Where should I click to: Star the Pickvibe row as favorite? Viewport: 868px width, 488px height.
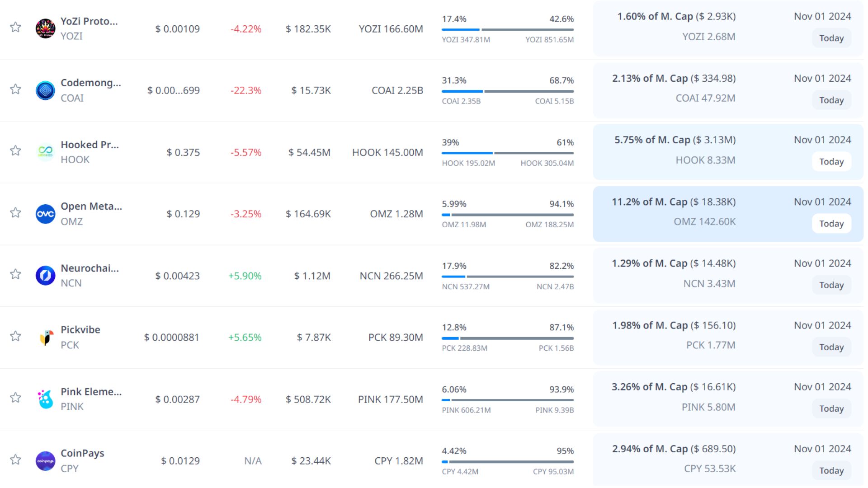click(15, 336)
